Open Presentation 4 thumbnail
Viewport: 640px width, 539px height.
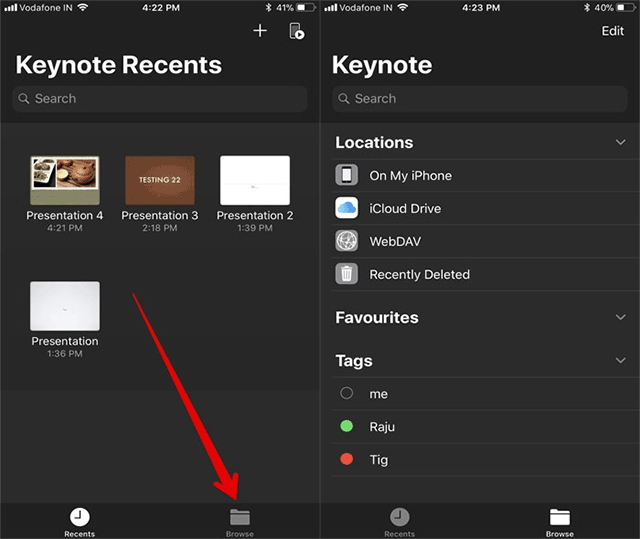click(x=65, y=180)
